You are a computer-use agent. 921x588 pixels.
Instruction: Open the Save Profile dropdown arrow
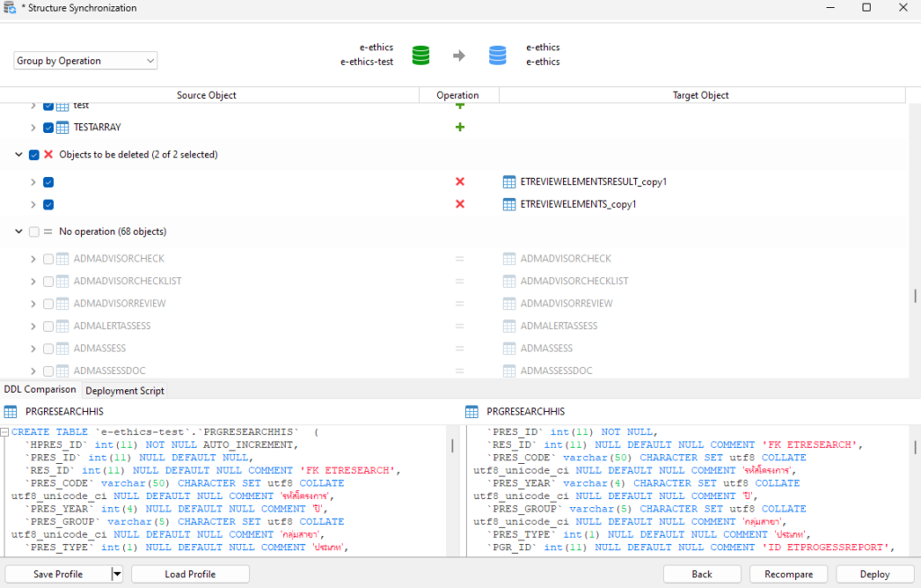(x=117, y=575)
